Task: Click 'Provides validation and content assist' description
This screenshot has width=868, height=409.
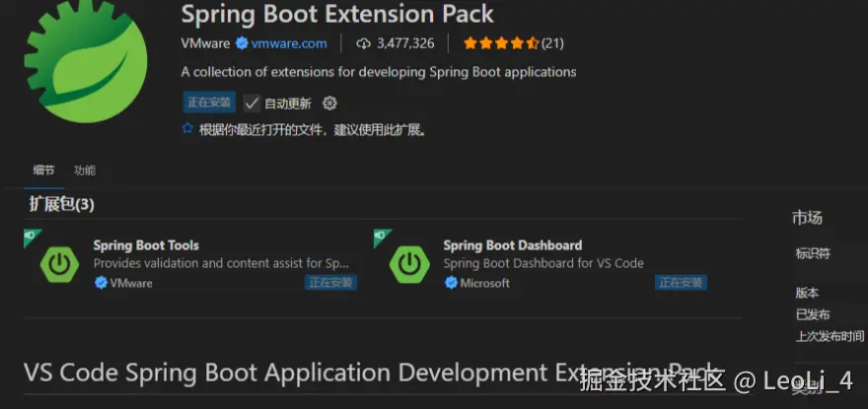Action: pyautogui.click(x=221, y=263)
